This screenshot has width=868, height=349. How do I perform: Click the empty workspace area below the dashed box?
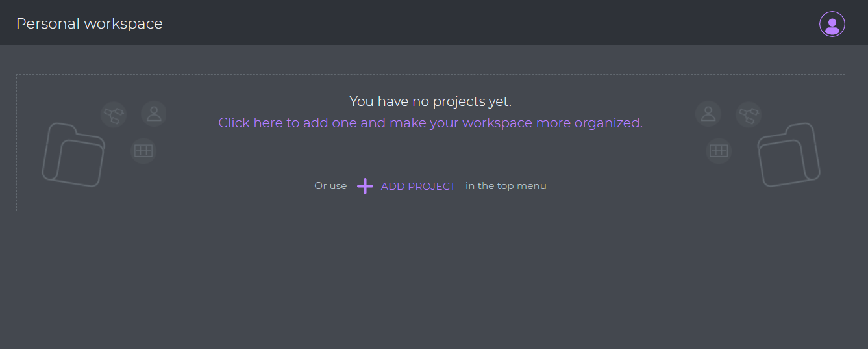(x=430, y=279)
